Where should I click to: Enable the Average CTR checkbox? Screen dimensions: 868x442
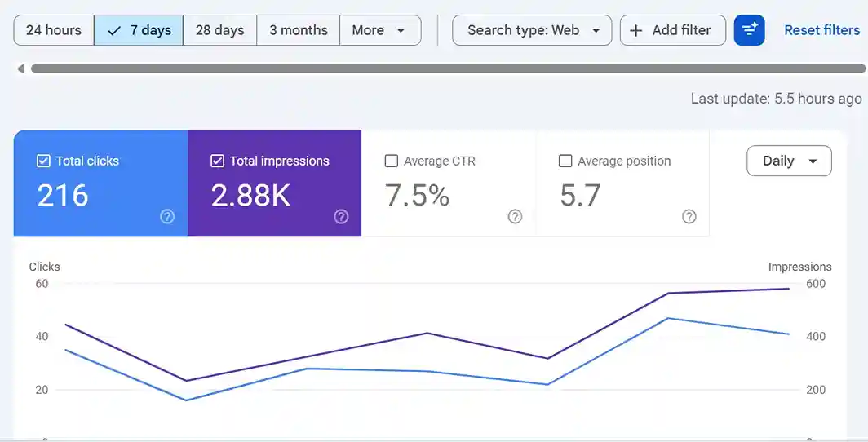point(392,161)
